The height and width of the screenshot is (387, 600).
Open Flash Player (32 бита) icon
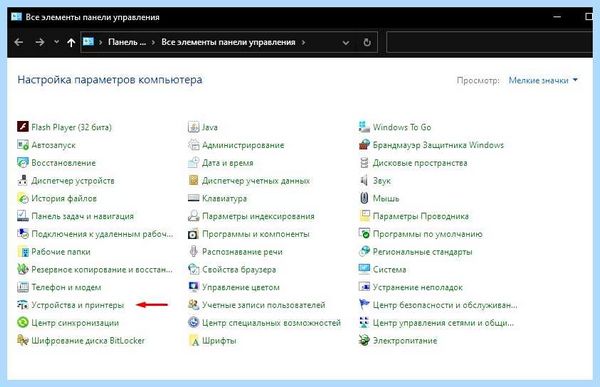(x=23, y=127)
